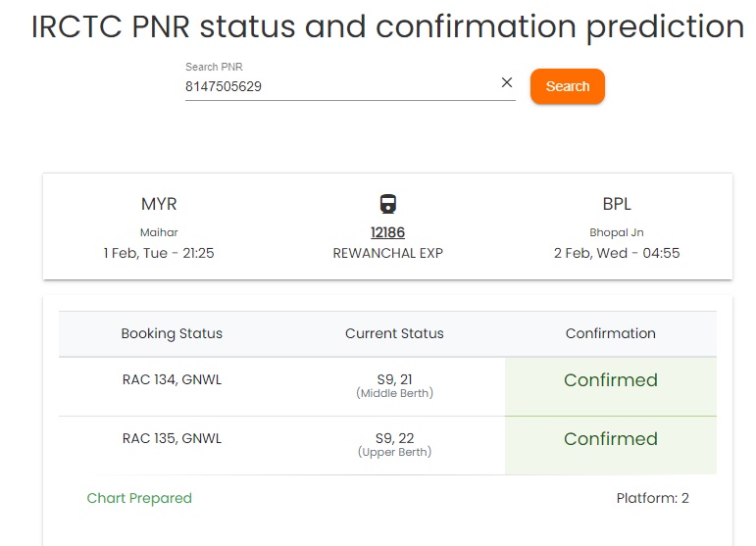Click the MYR origin station code

click(x=159, y=204)
